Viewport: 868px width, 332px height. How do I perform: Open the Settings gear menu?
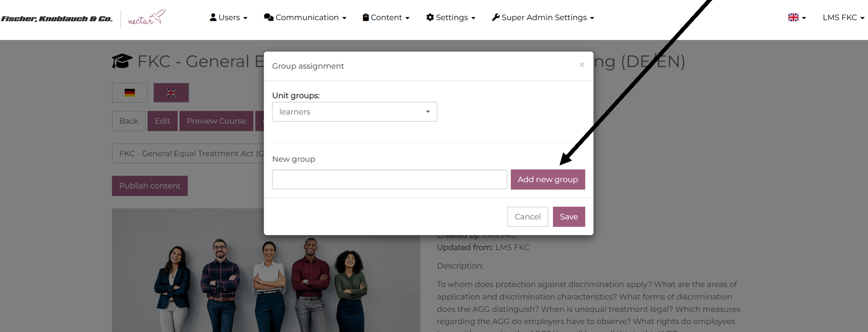click(450, 18)
